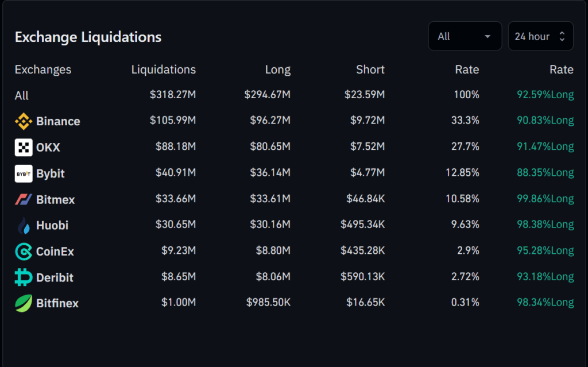Select the Huobi exchange name
Screen dimensions: 588x367
[52, 225]
